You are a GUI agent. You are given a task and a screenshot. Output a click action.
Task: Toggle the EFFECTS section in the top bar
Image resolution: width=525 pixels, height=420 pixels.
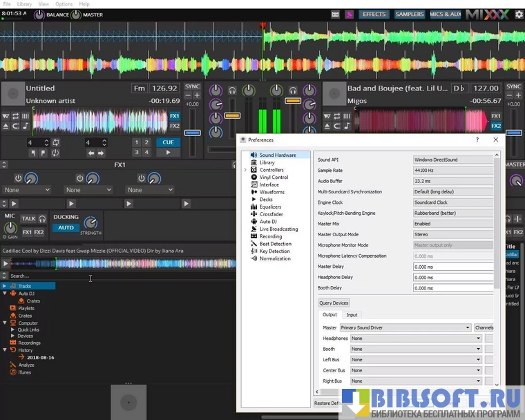[374, 14]
